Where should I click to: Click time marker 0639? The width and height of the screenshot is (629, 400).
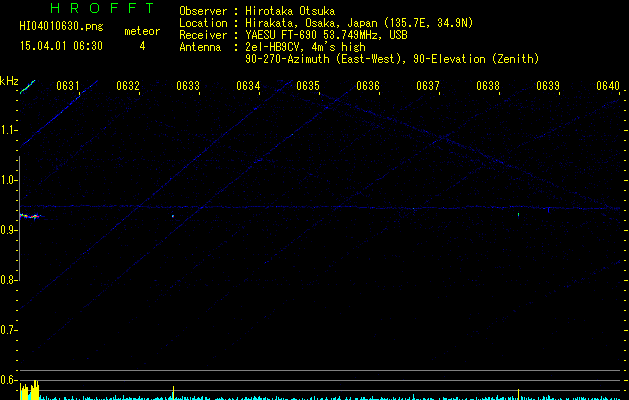[548, 86]
